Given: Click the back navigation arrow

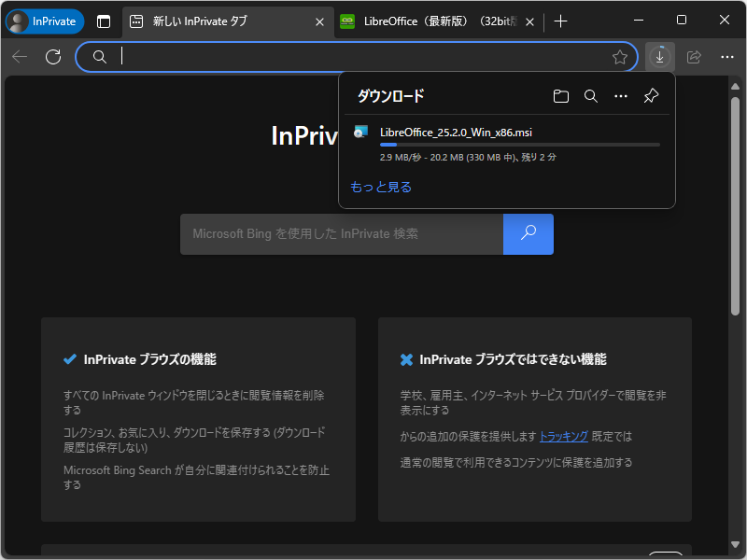Looking at the screenshot, I should tap(20, 57).
